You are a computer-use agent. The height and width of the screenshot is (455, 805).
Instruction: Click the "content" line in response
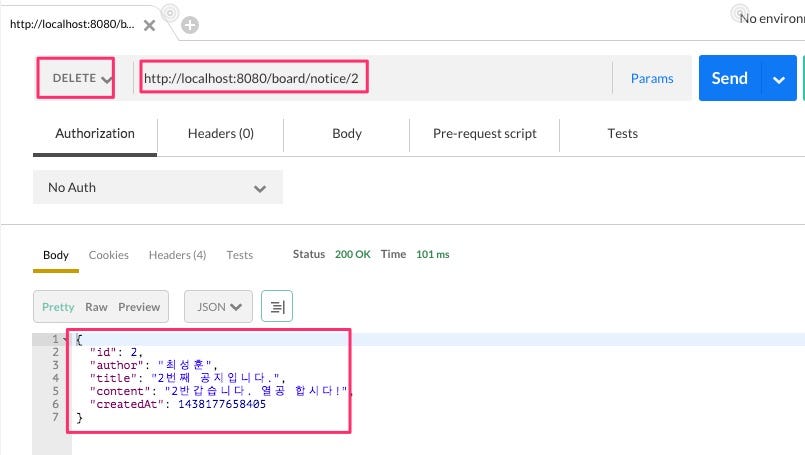pyautogui.click(x=219, y=391)
